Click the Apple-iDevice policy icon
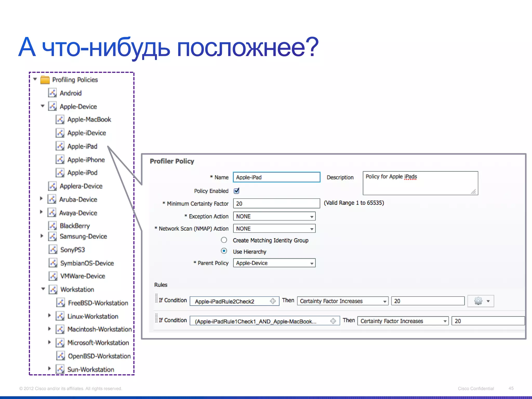This screenshot has width=532, height=399. (x=60, y=133)
